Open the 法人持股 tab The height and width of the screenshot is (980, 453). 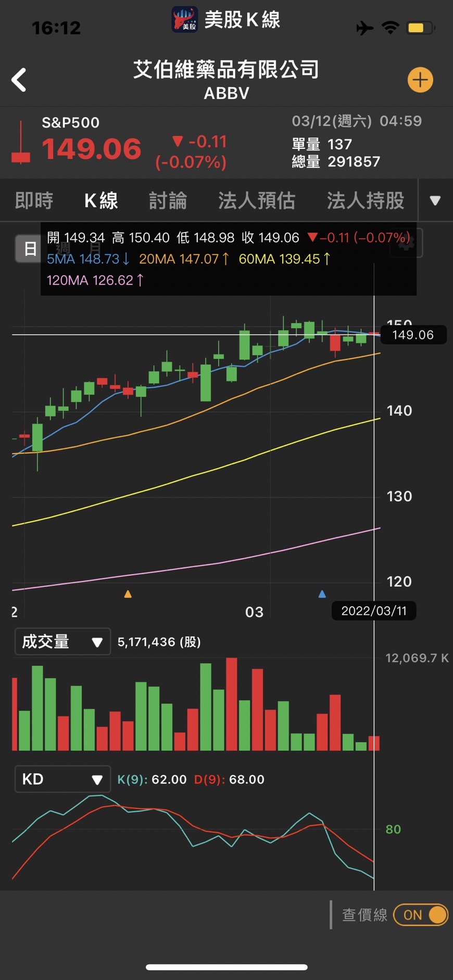point(366,201)
